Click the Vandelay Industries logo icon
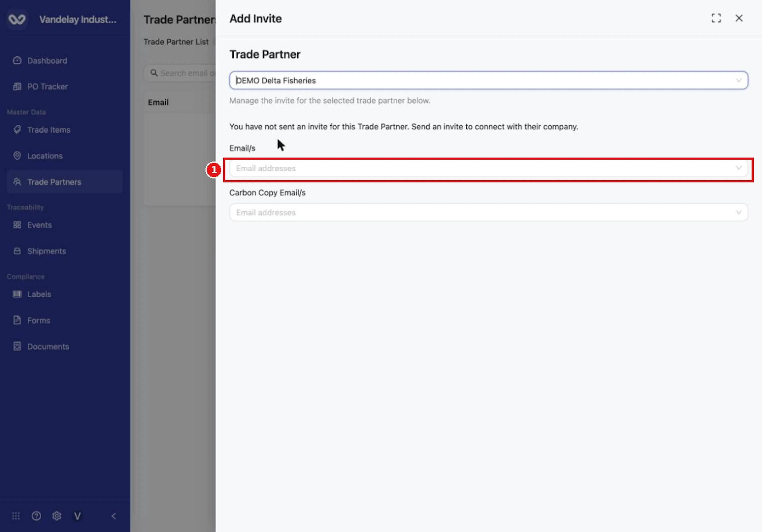This screenshot has height=532, width=762. (17, 19)
